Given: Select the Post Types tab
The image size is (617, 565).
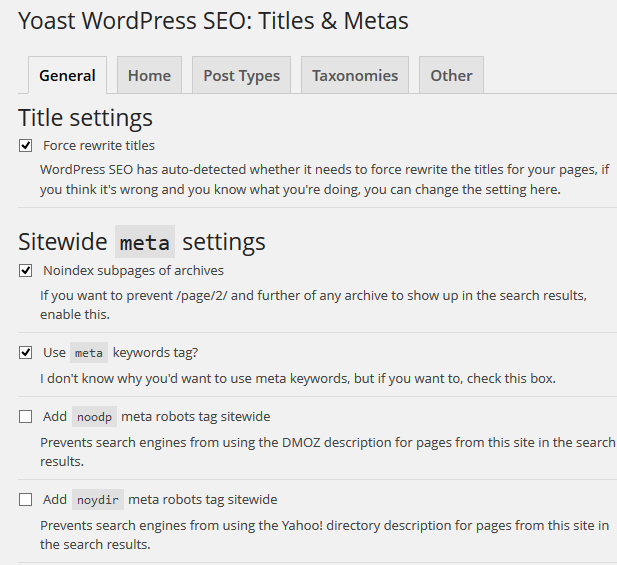Looking at the screenshot, I should pos(241,75).
